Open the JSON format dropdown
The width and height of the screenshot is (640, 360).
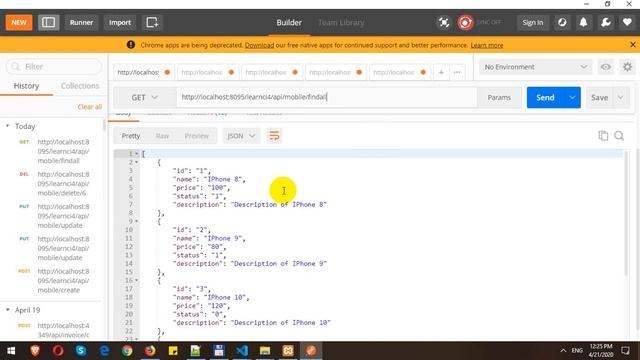pos(241,136)
